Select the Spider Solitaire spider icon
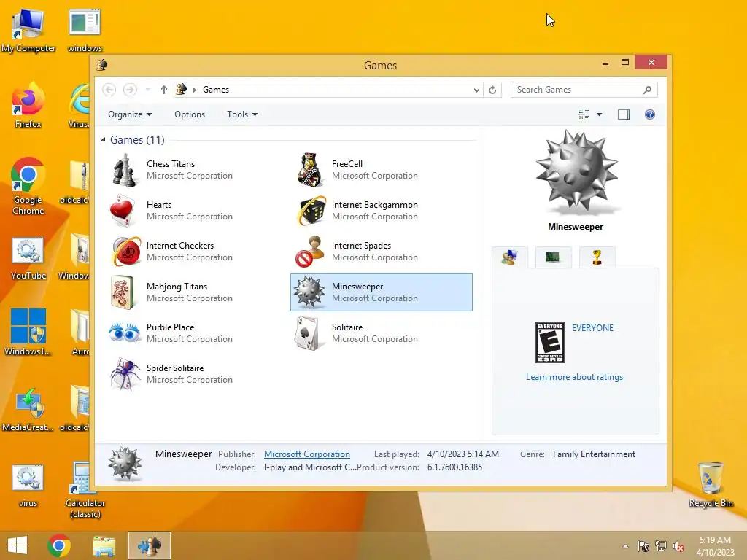Screen dimensions: 747x560 pos(125,374)
